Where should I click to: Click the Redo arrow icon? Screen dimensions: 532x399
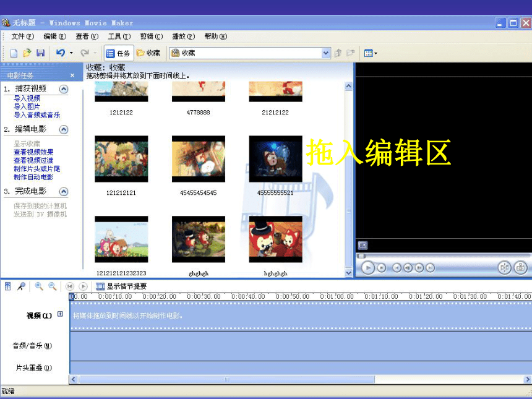click(x=85, y=53)
